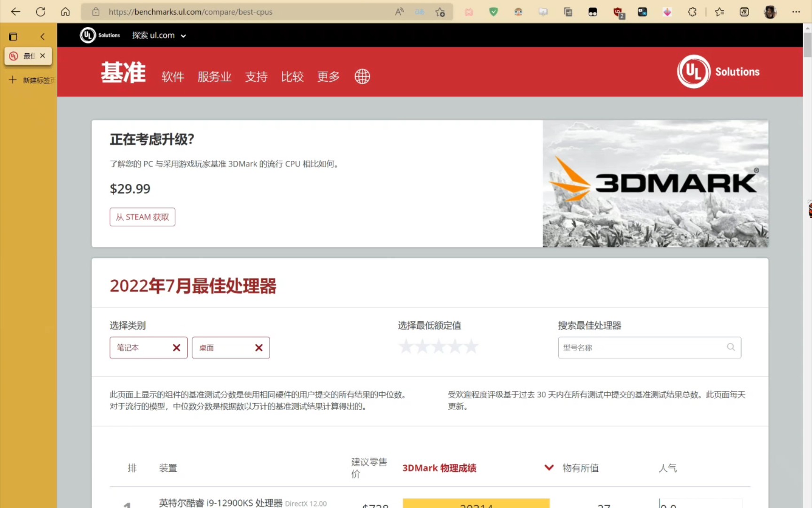Open the black two-eyed extension icon
The height and width of the screenshot is (508, 812).
593,12
